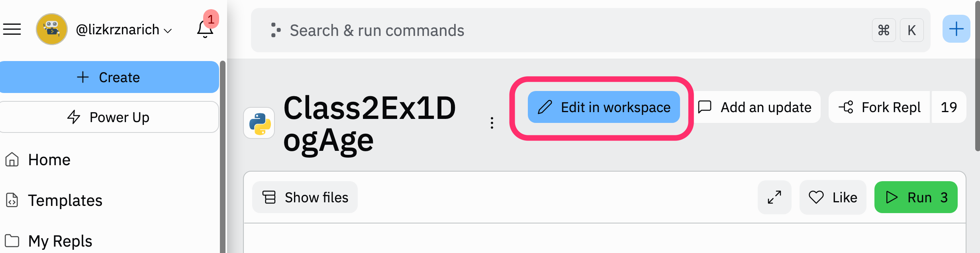Like this repl with heart button

click(x=833, y=197)
